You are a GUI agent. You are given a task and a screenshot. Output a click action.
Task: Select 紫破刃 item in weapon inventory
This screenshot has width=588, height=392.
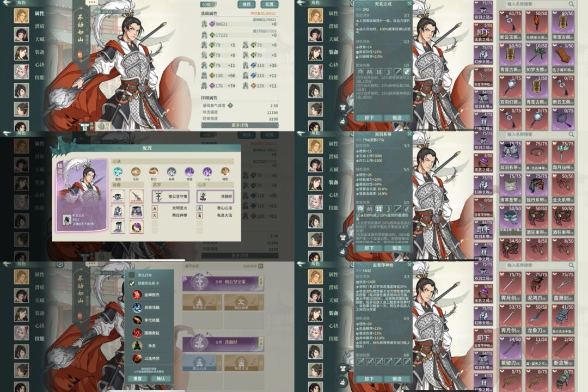510,352
